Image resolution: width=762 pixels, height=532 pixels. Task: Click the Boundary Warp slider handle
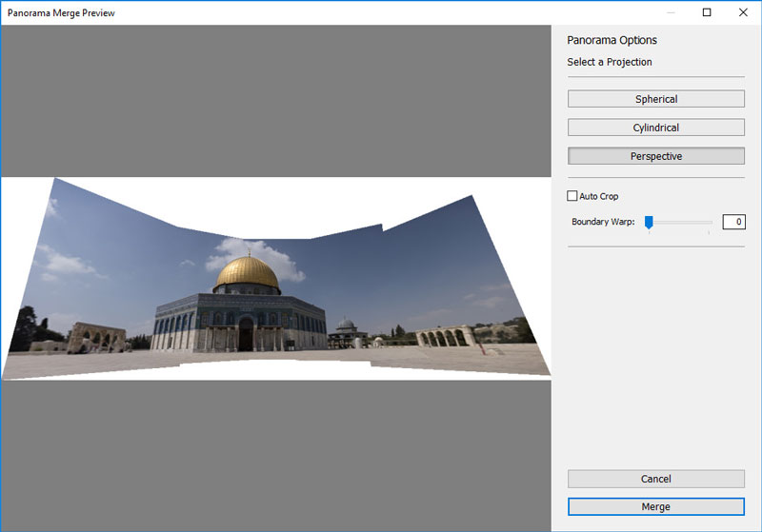tap(649, 222)
